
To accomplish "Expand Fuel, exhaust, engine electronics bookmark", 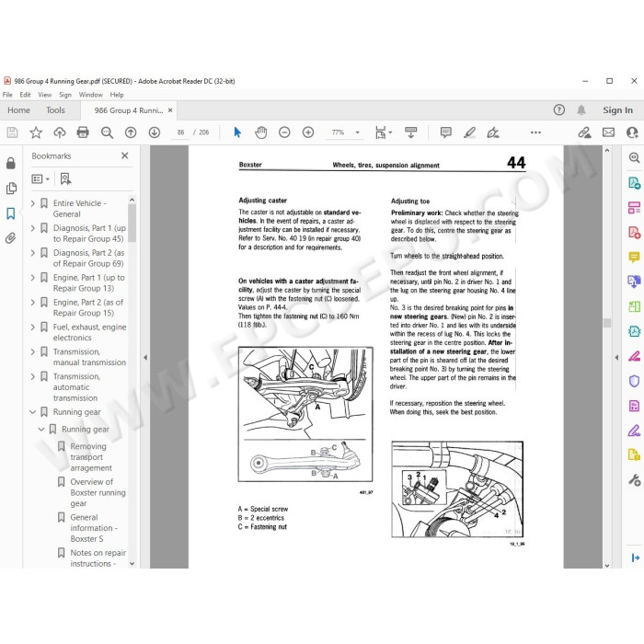I will pos(33,327).
